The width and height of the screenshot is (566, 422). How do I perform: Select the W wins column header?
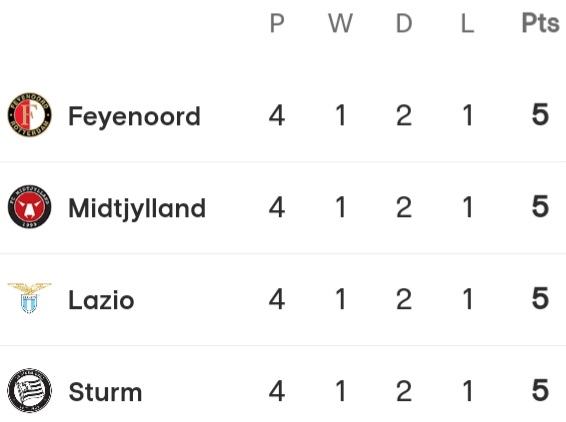click(x=340, y=23)
